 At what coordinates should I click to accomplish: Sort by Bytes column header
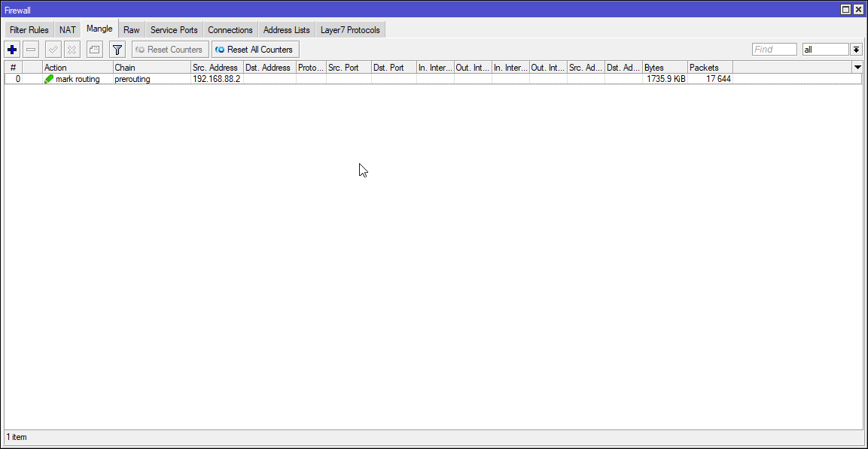(665, 68)
